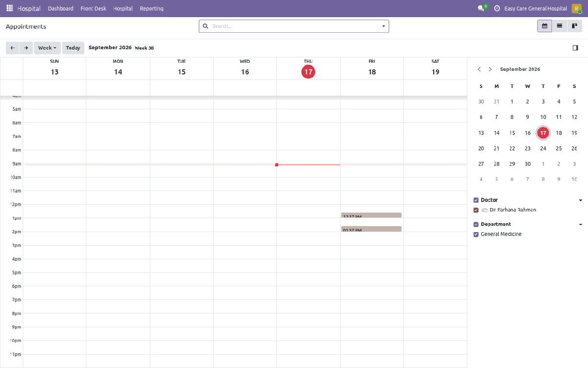Click the Hospital app title
This screenshot has width=588, height=368.
[x=29, y=8]
